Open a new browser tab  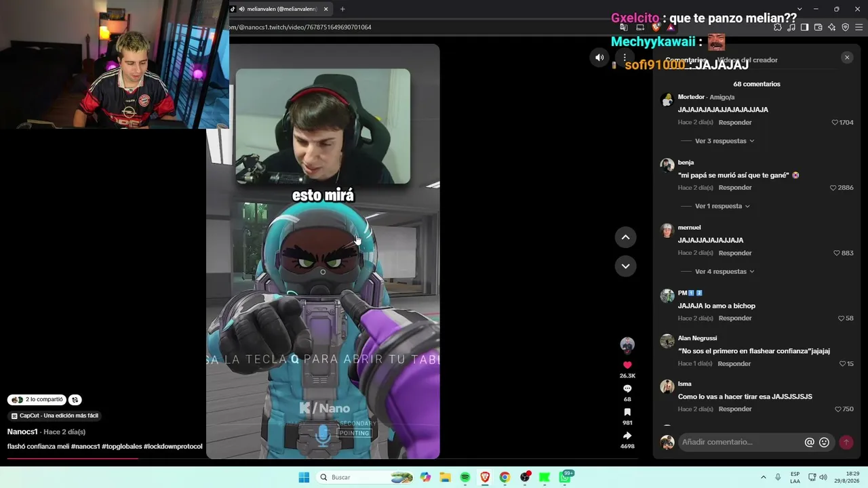[342, 9]
